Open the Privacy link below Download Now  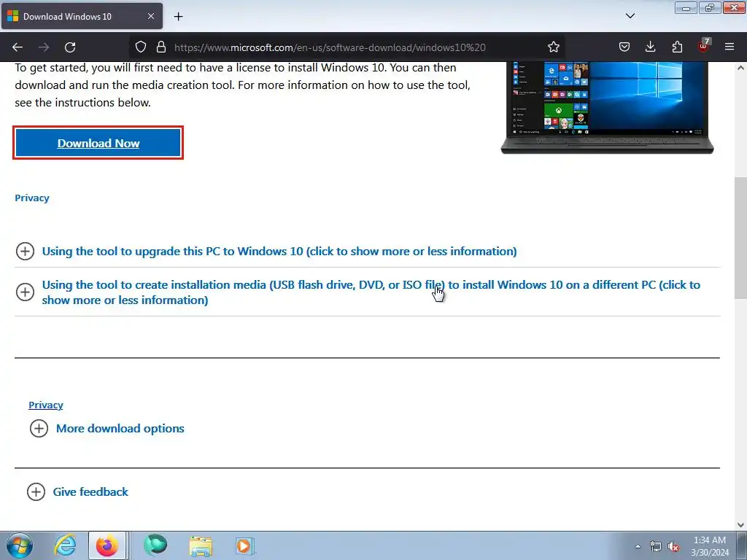coord(32,198)
